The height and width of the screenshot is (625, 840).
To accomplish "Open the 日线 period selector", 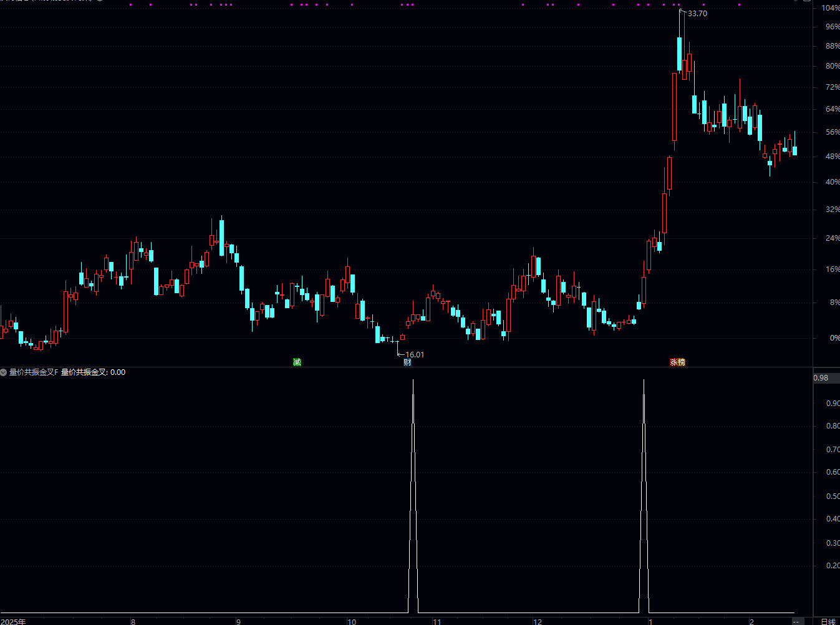I will (x=828, y=621).
